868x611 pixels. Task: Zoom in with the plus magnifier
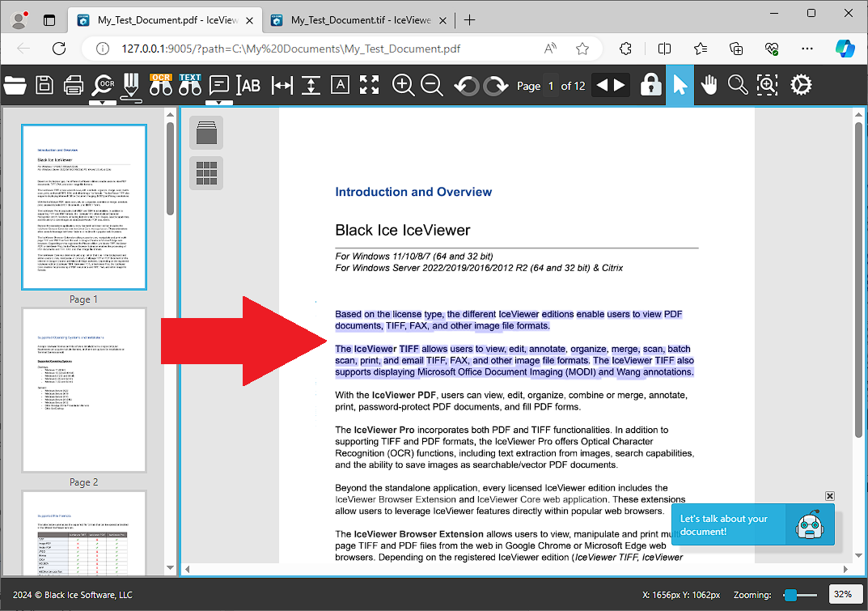click(403, 85)
